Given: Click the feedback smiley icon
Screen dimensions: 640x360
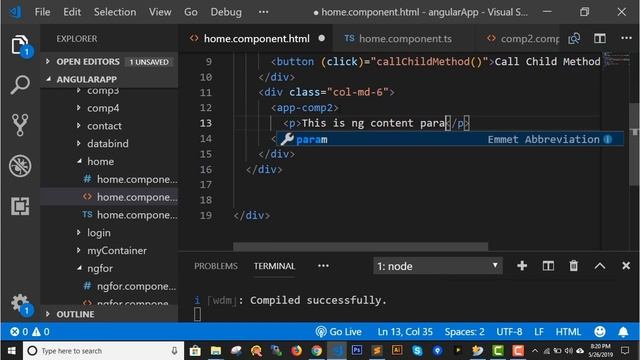Looking at the screenshot, I should 600,331.
